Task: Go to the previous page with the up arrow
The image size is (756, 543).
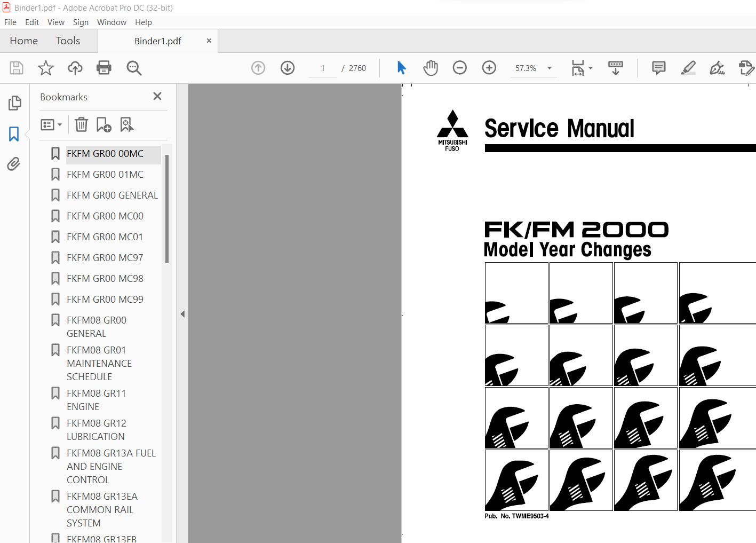Action: (258, 68)
